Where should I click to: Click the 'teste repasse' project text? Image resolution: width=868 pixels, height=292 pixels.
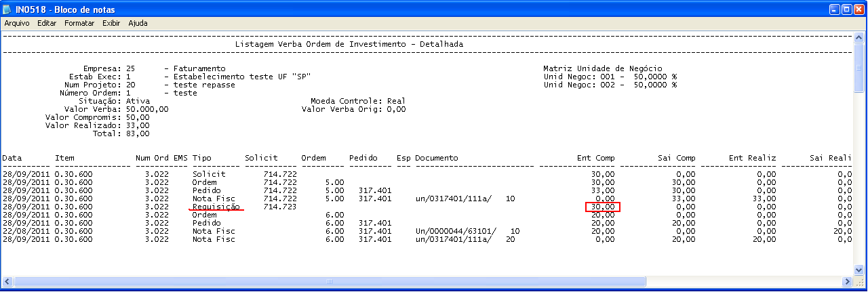click(204, 85)
